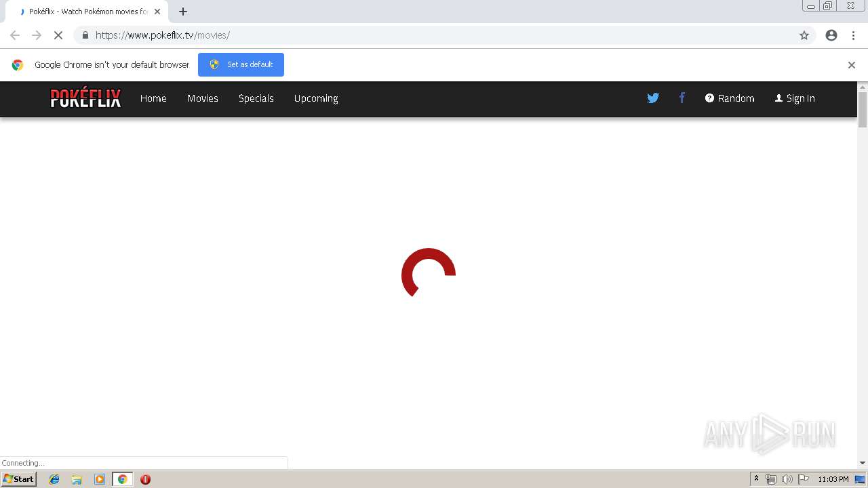Image resolution: width=868 pixels, height=488 pixels.
Task: Bookmark this page with star icon
Action: 804,35
